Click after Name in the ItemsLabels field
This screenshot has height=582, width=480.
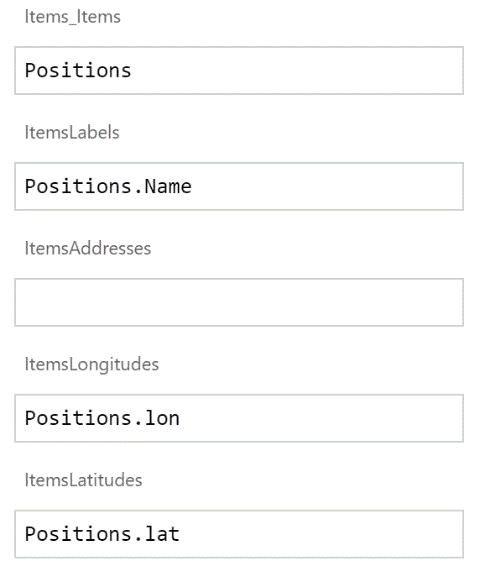(193, 186)
